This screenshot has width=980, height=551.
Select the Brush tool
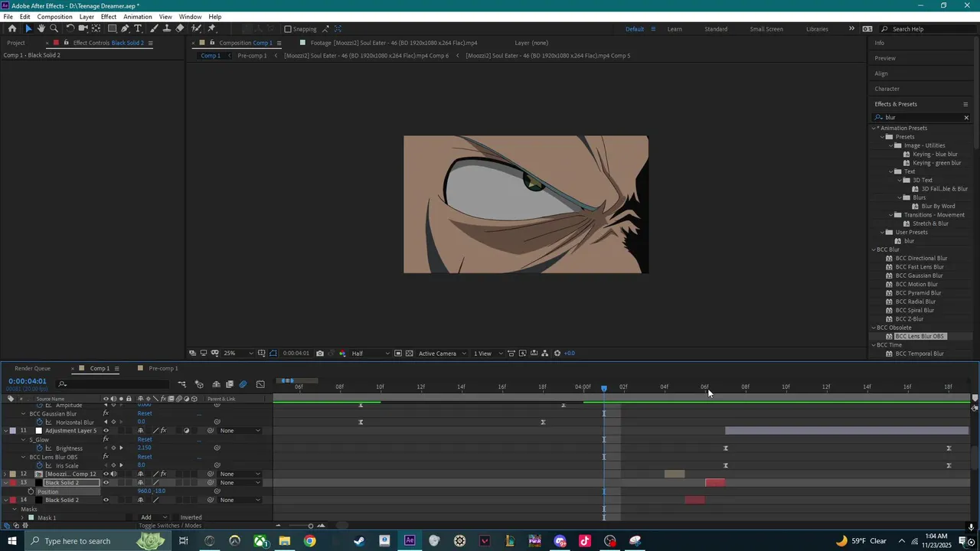[154, 28]
